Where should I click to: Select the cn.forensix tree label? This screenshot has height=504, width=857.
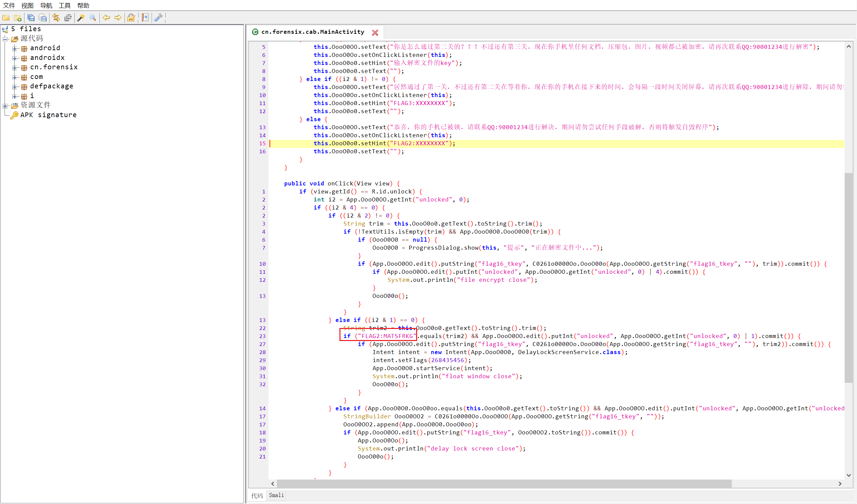(54, 67)
